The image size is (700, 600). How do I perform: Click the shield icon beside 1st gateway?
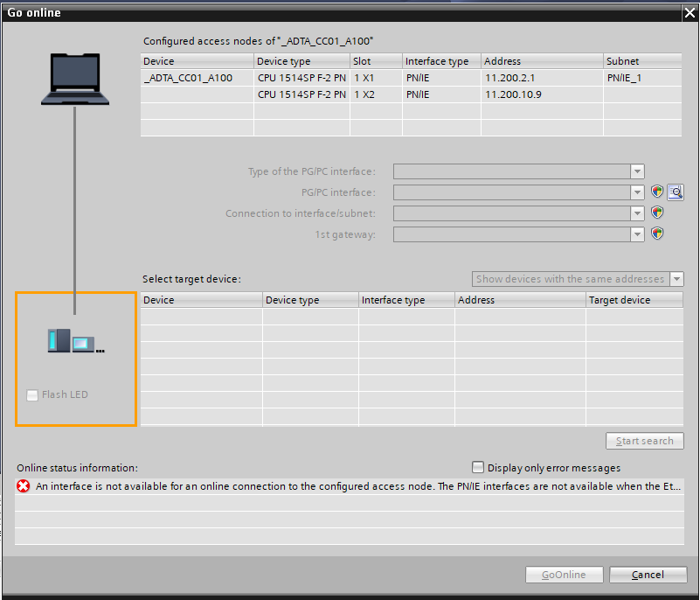tap(657, 234)
